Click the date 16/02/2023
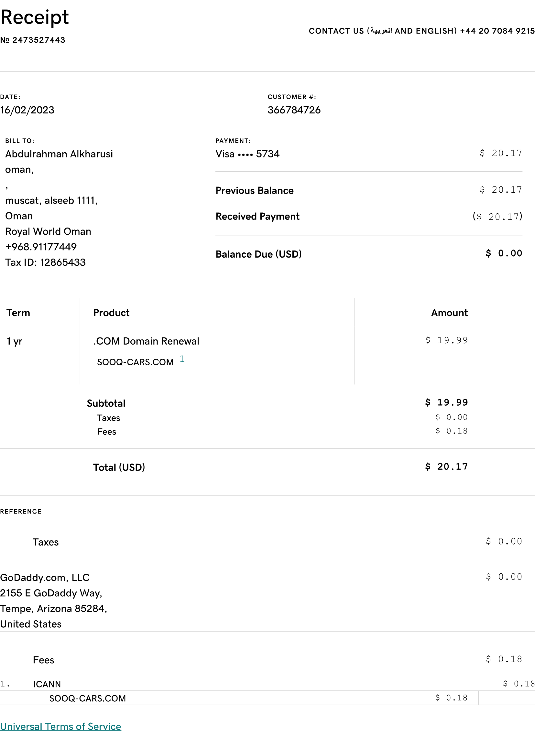 (27, 110)
